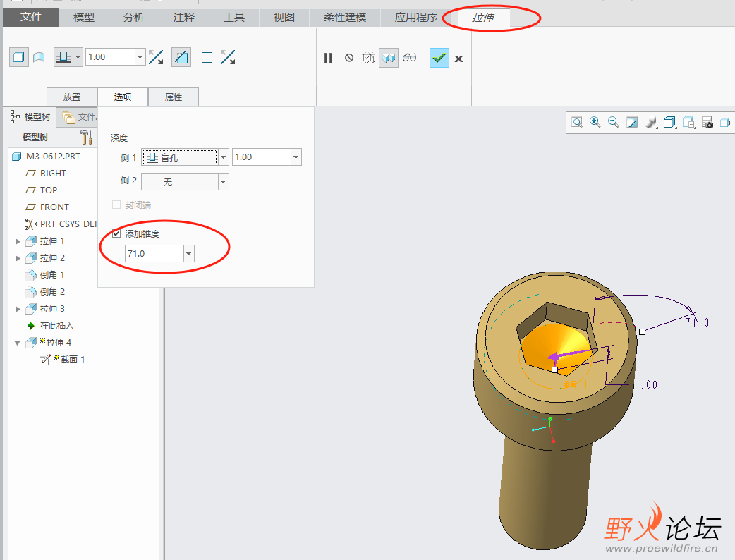Click the refit view icon
This screenshot has height=560, width=735.
tap(577, 122)
